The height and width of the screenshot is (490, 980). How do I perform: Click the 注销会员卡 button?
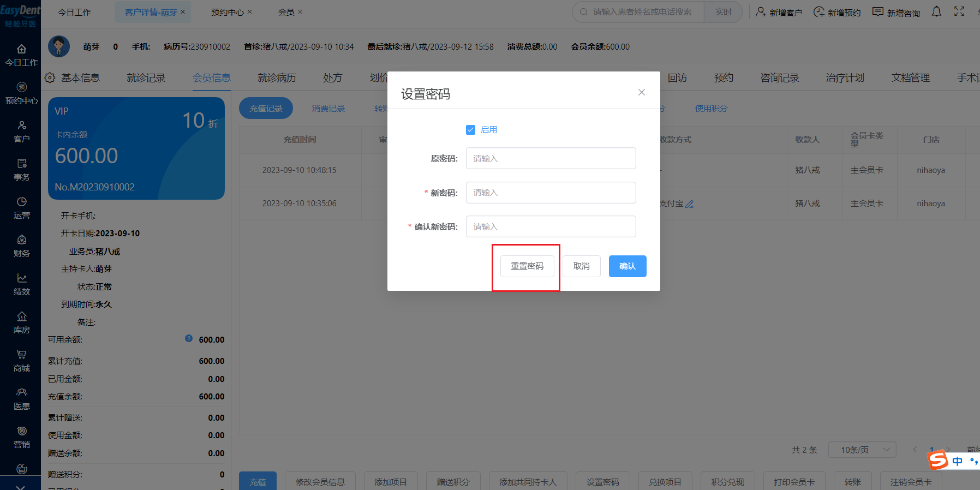click(x=911, y=481)
